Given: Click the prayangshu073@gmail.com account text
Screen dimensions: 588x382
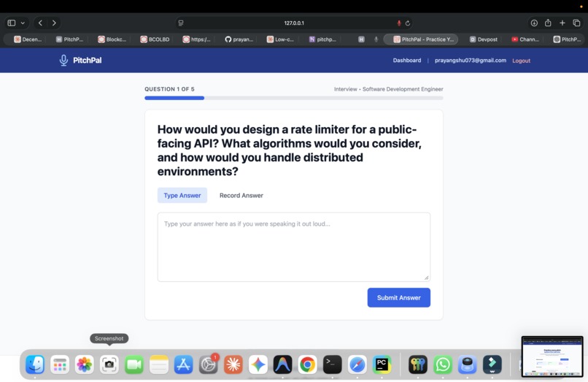Looking at the screenshot, I should [x=471, y=60].
